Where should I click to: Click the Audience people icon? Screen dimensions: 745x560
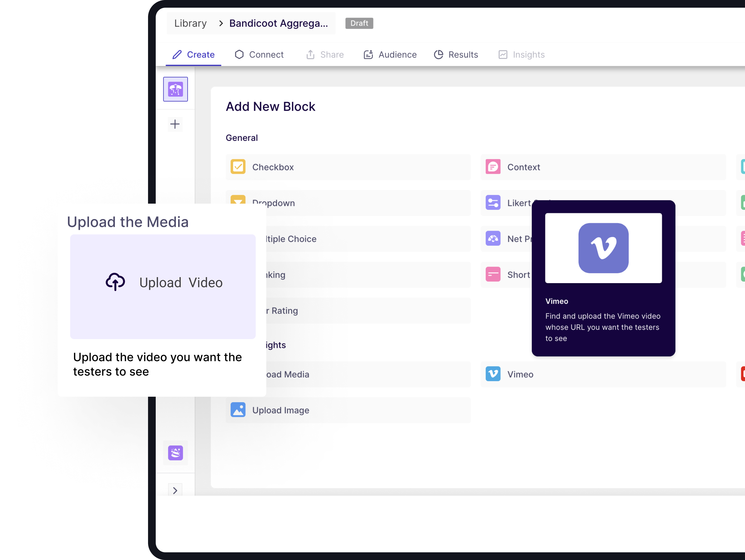pyautogui.click(x=368, y=55)
